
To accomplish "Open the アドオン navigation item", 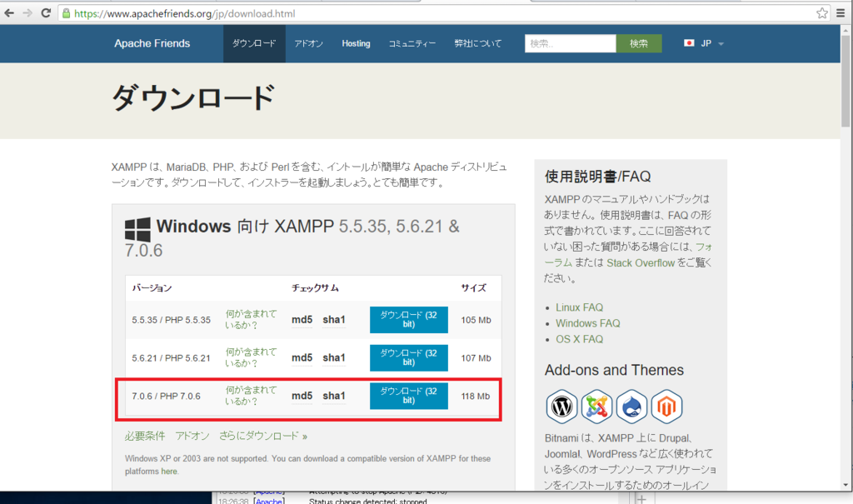I will 308,43.
